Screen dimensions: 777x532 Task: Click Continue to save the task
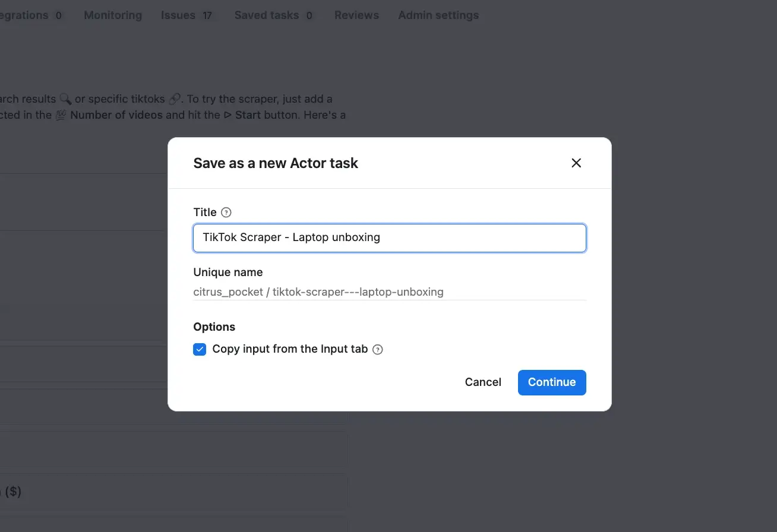click(x=551, y=382)
